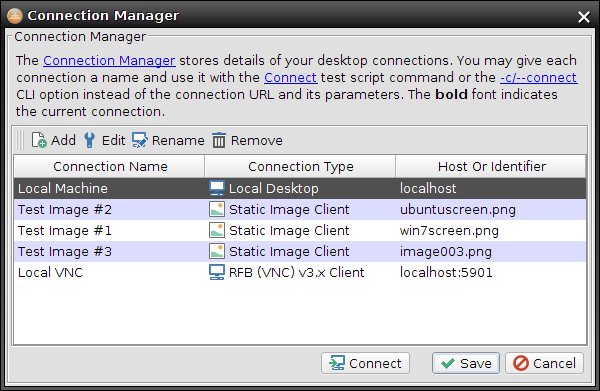Click the RFB VNC client monitor icon

[x=217, y=272]
